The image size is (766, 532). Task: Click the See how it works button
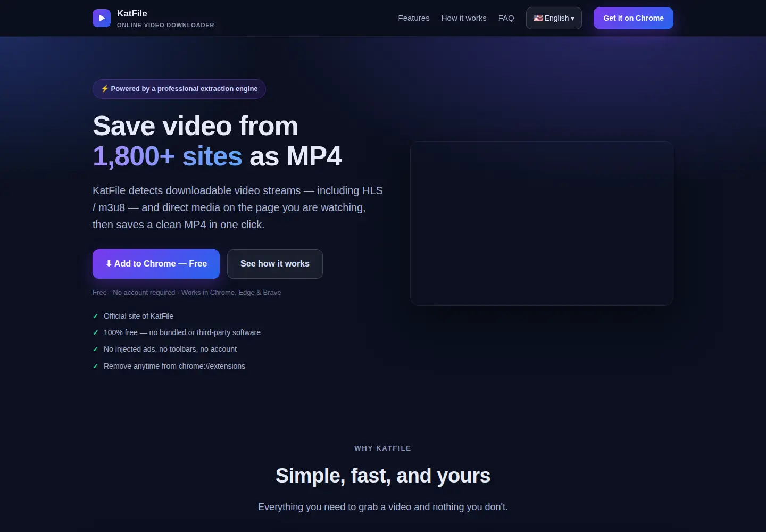275,264
